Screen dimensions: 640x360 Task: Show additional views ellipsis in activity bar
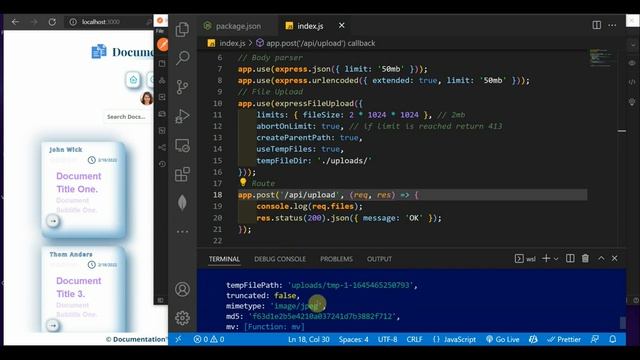182,231
